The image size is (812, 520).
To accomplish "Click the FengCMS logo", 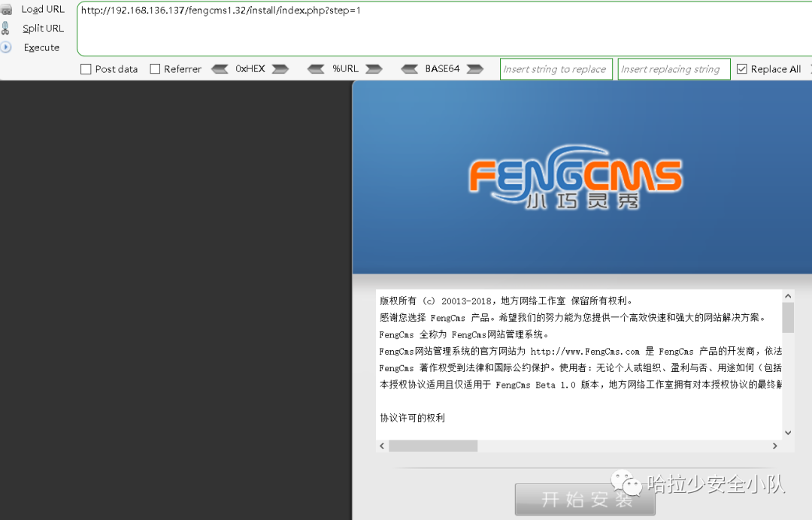I will (575, 177).
